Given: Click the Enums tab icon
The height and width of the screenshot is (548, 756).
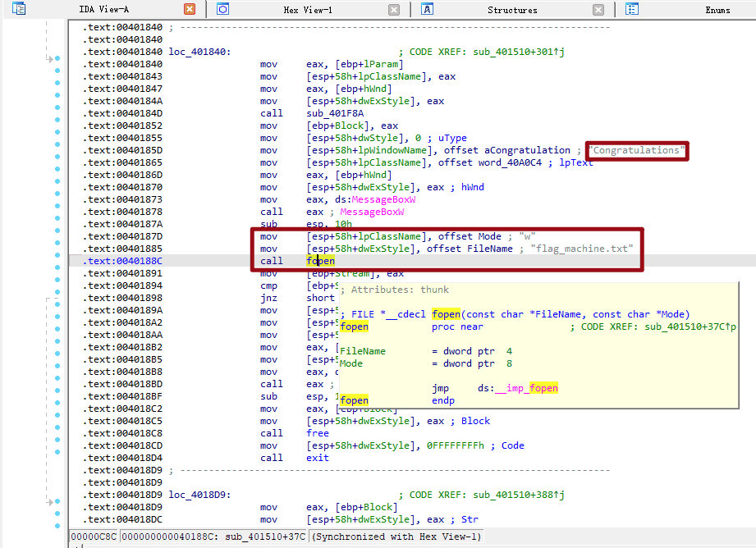Looking at the screenshot, I should 632,9.
